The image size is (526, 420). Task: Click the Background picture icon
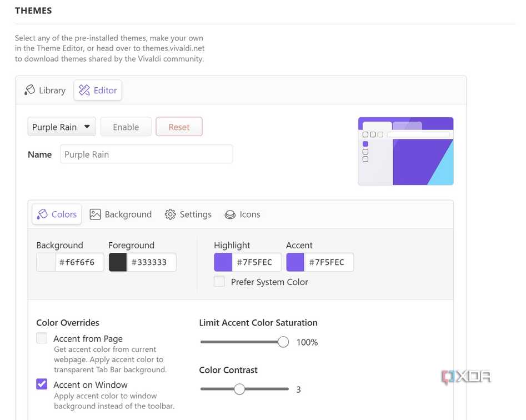coord(95,214)
